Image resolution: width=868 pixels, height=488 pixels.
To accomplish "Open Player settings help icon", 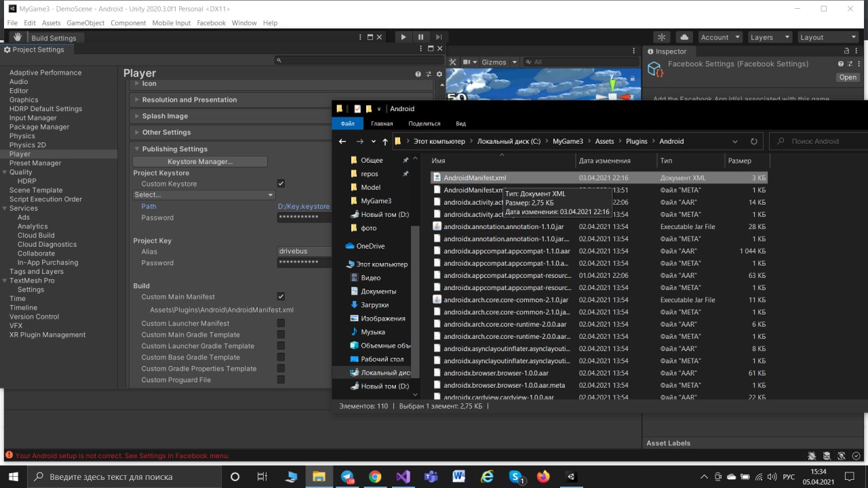I will pyautogui.click(x=418, y=74).
